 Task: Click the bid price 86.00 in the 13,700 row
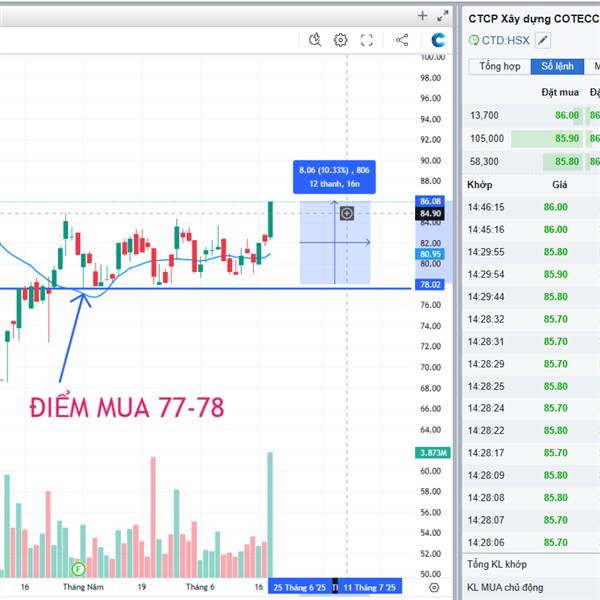(567, 115)
